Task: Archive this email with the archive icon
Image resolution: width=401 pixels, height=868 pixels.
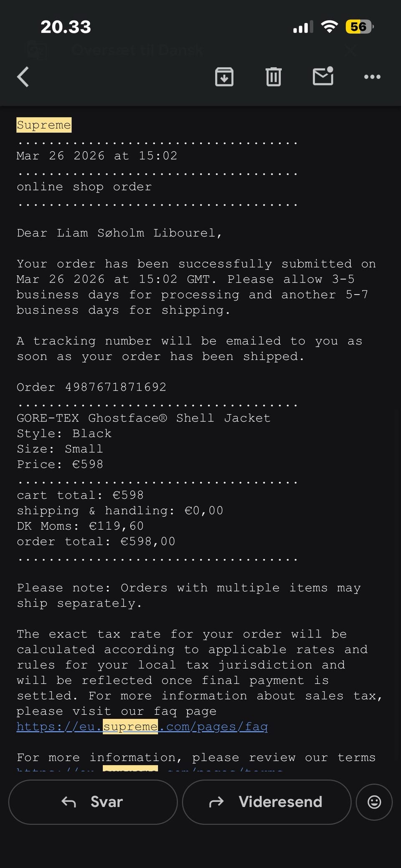Action: 224,77
